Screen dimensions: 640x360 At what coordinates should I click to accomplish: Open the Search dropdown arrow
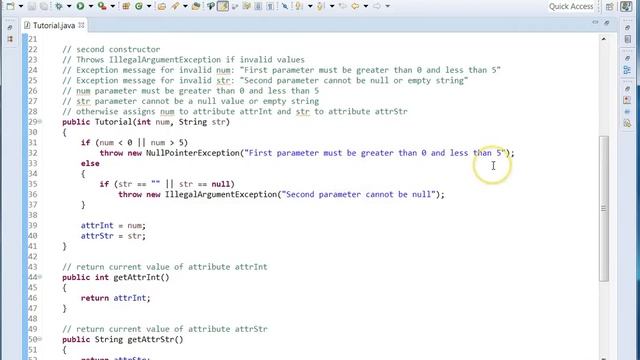point(185,6)
